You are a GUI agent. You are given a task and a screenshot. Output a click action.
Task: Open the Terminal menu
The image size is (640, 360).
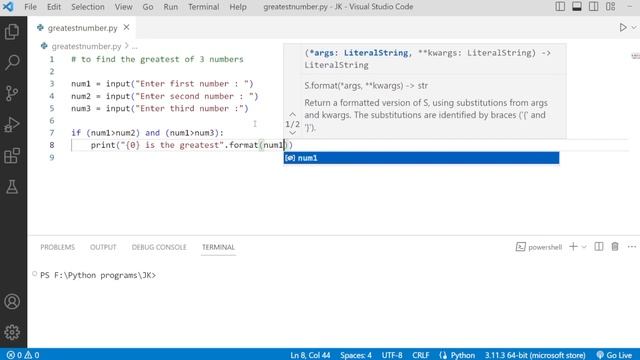pyautogui.click(x=204, y=7)
